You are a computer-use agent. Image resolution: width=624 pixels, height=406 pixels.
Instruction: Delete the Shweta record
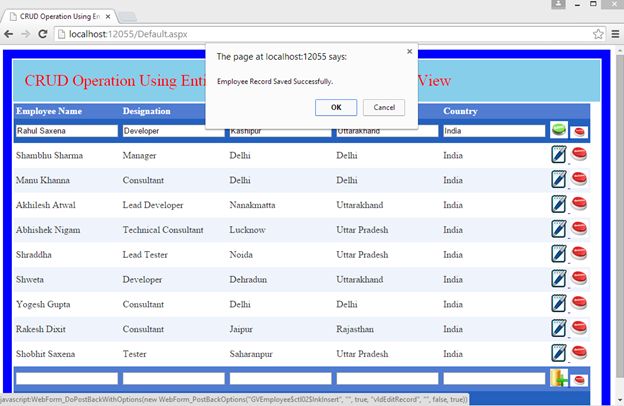pyautogui.click(x=579, y=278)
